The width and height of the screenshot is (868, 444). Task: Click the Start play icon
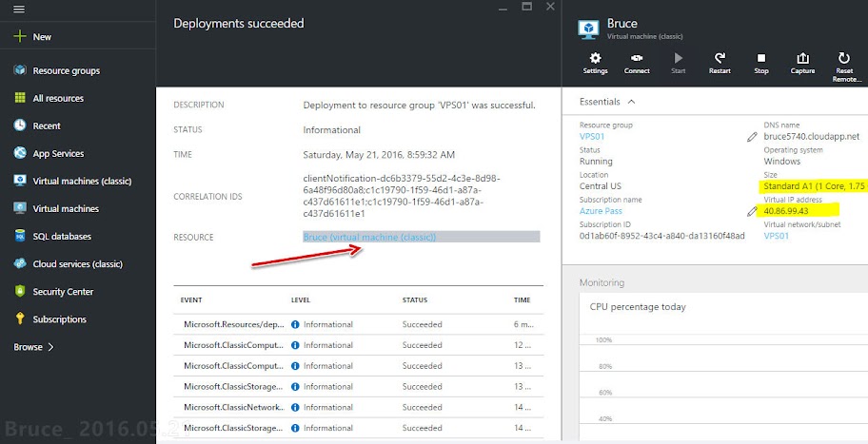point(678,58)
